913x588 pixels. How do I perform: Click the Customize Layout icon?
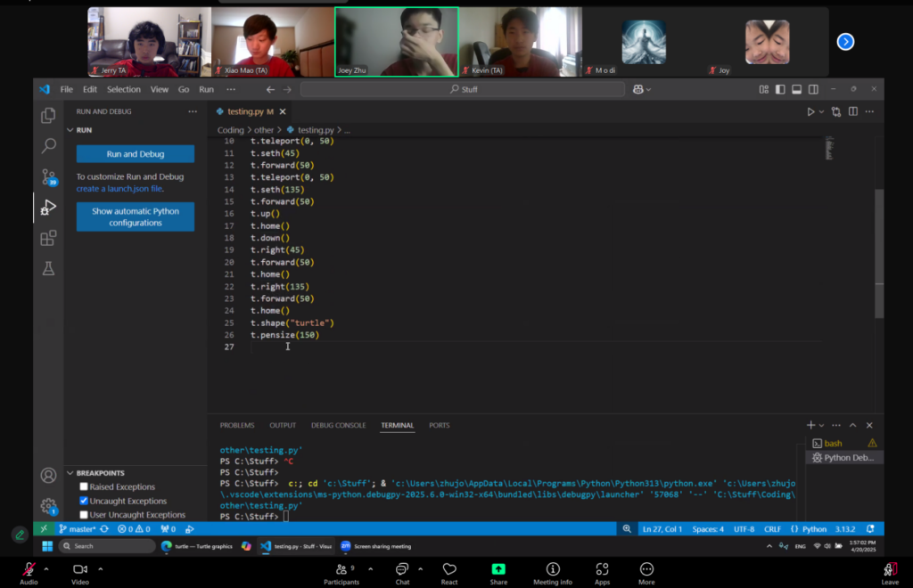click(x=763, y=89)
